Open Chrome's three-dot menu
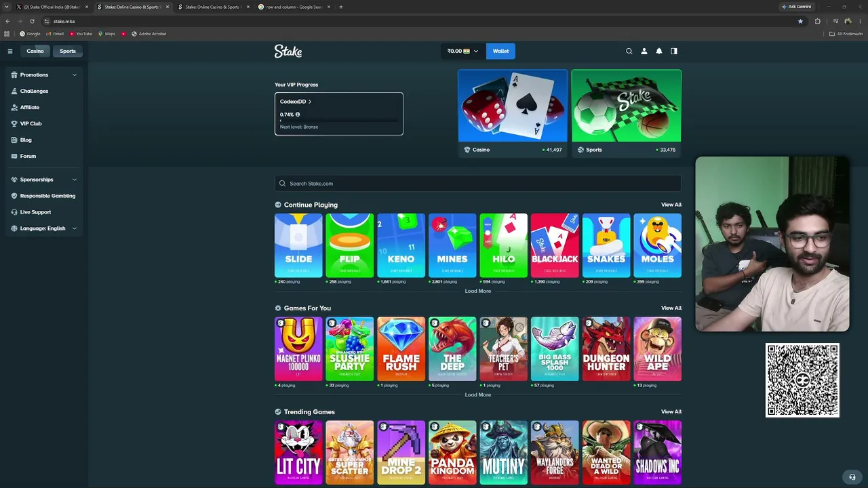Viewport: 868px width, 488px height. click(859, 21)
